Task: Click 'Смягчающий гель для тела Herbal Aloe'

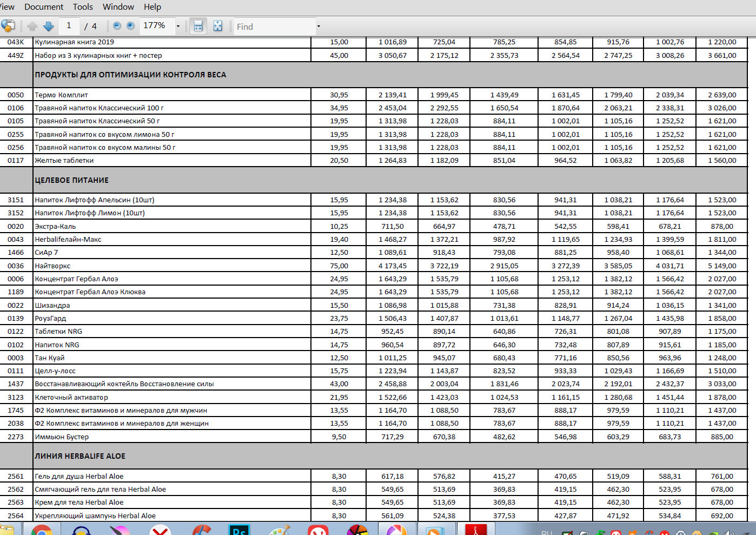Action: pos(100,489)
